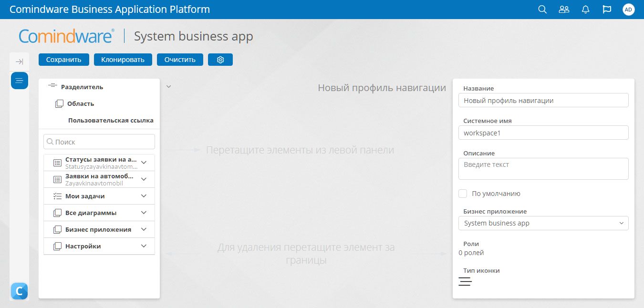Open the AD user avatar menu
Viewport: 644px width, 308px height.
click(629, 10)
